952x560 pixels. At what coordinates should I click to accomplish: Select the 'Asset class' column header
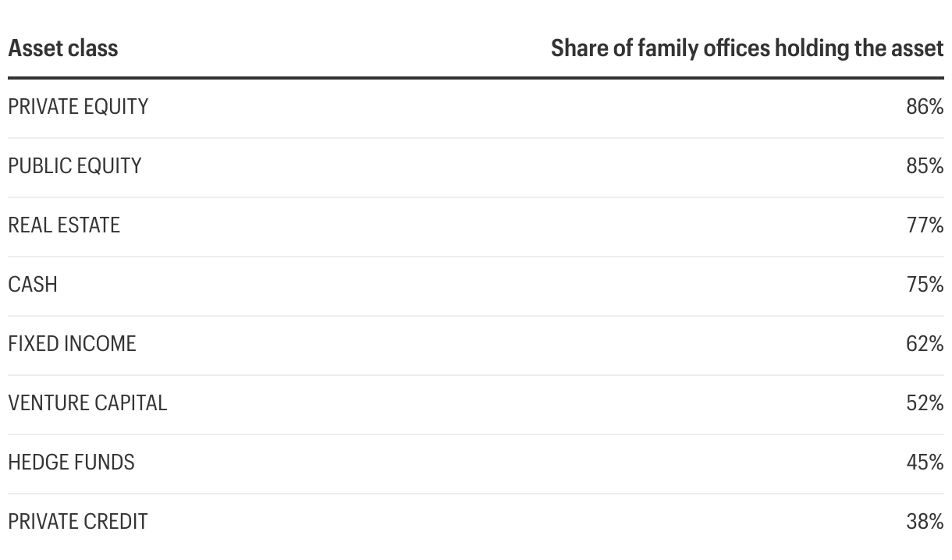pyautogui.click(x=62, y=48)
